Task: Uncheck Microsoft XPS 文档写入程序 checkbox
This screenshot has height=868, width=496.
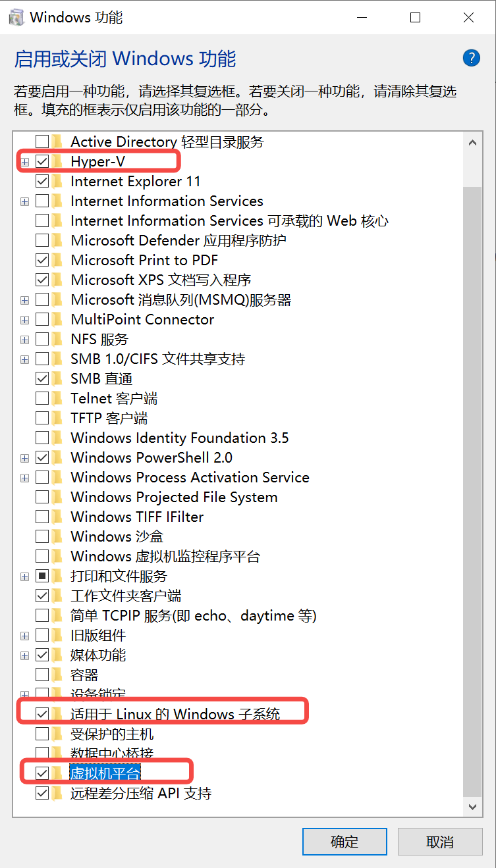Action: tap(42, 280)
